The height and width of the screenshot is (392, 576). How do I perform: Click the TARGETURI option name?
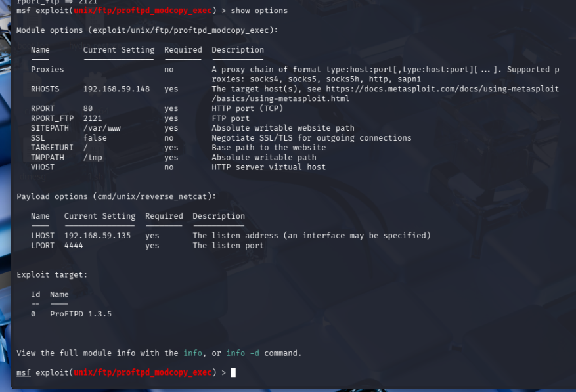tap(52, 148)
